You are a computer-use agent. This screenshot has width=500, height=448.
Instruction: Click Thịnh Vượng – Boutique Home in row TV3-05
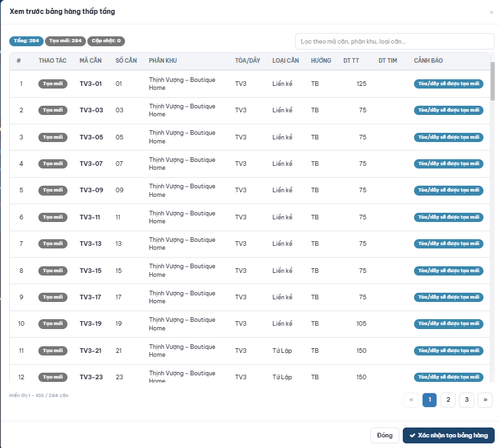(x=182, y=137)
